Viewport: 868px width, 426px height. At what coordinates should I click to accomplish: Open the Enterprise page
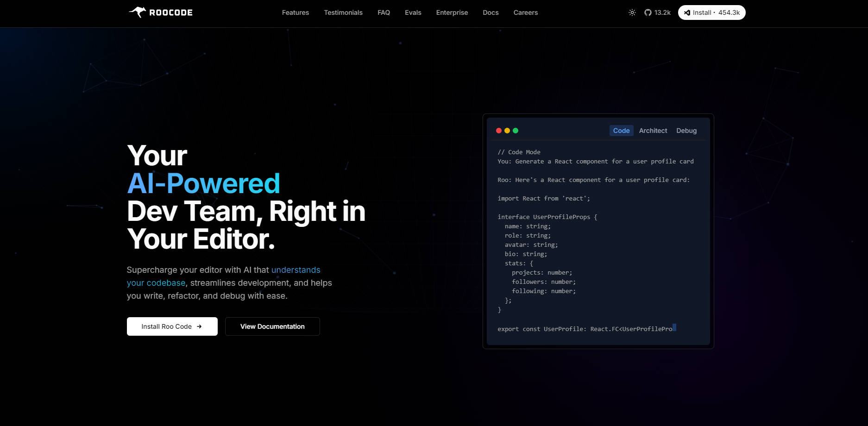click(x=452, y=13)
